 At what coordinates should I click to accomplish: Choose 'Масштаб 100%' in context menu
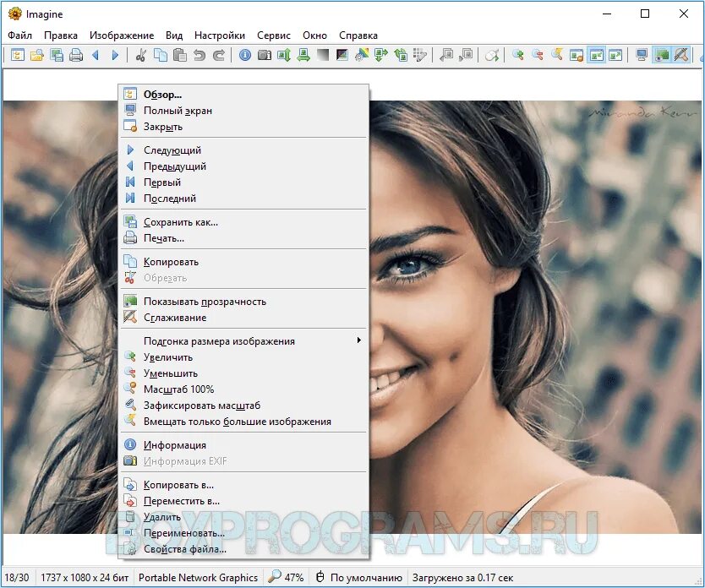tap(243, 389)
